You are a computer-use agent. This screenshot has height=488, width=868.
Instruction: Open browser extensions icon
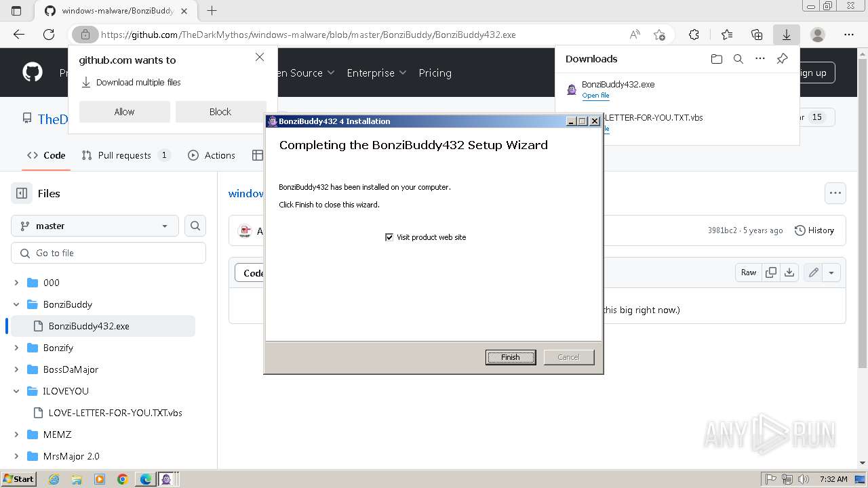point(694,35)
